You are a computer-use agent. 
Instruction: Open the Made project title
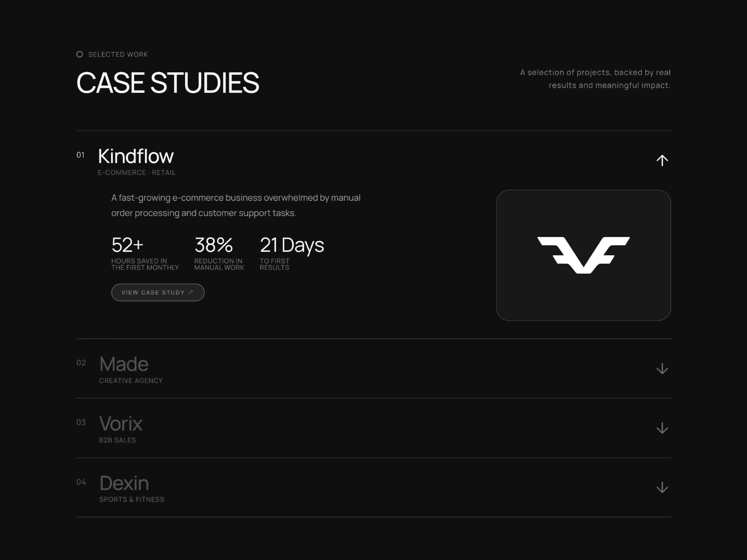124,364
